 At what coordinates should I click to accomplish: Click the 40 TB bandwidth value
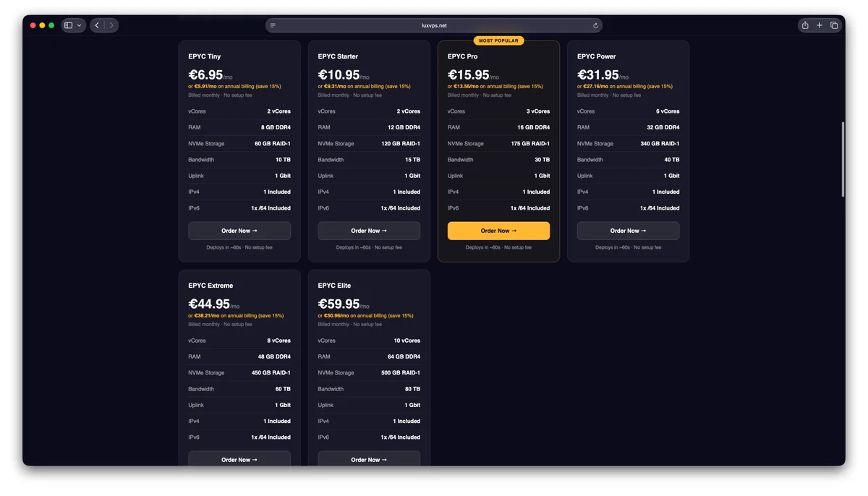671,160
